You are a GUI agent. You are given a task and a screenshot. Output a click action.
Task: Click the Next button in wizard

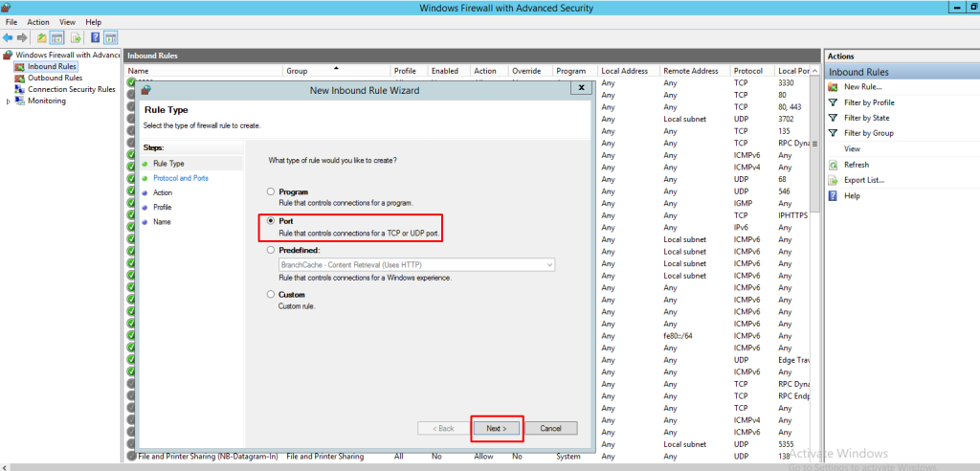click(496, 428)
